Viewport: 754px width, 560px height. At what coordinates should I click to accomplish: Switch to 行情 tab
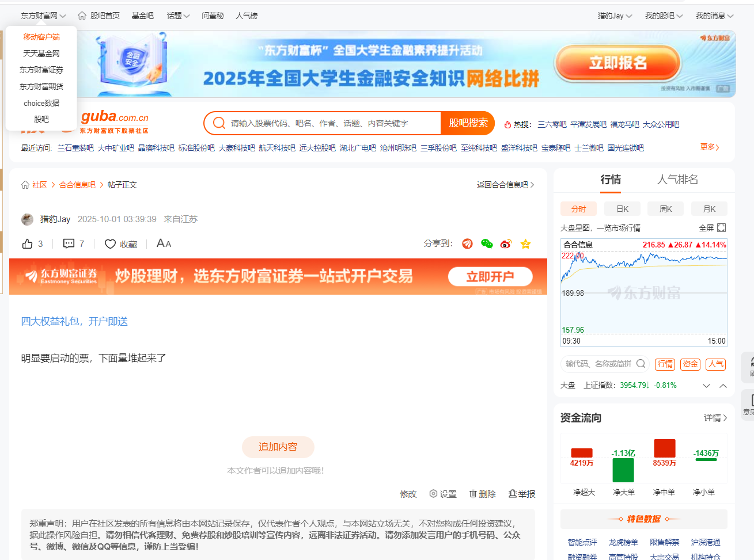[x=611, y=180]
